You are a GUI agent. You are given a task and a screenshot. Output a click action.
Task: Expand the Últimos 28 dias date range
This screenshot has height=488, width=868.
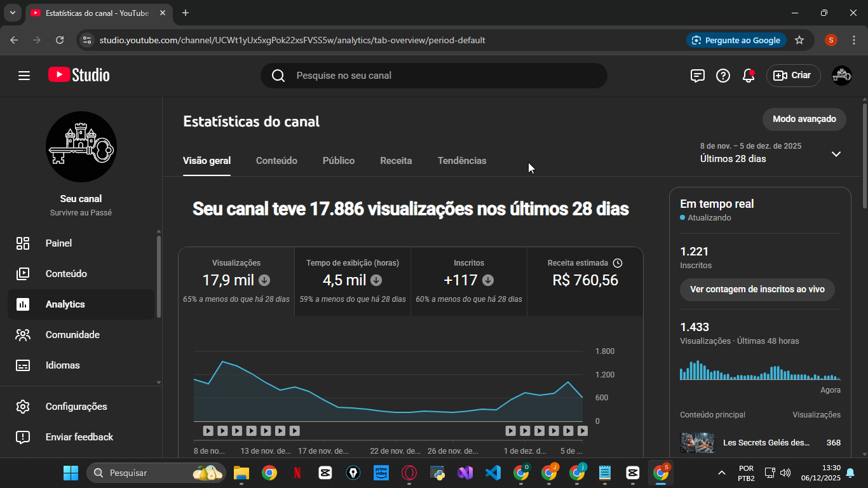click(836, 154)
